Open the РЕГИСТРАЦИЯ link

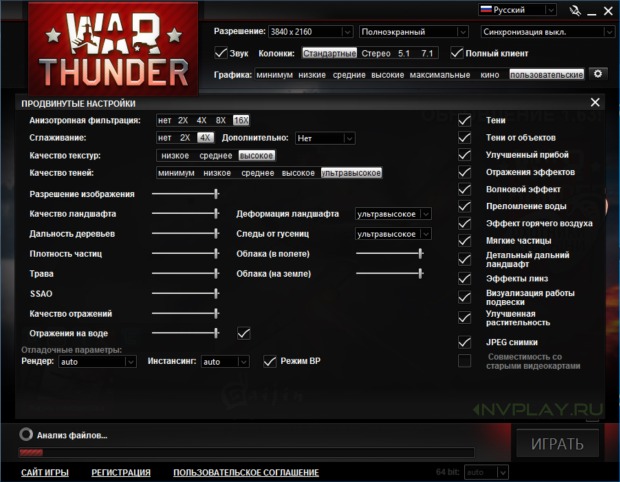pyautogui.click(x=121, y=473)
